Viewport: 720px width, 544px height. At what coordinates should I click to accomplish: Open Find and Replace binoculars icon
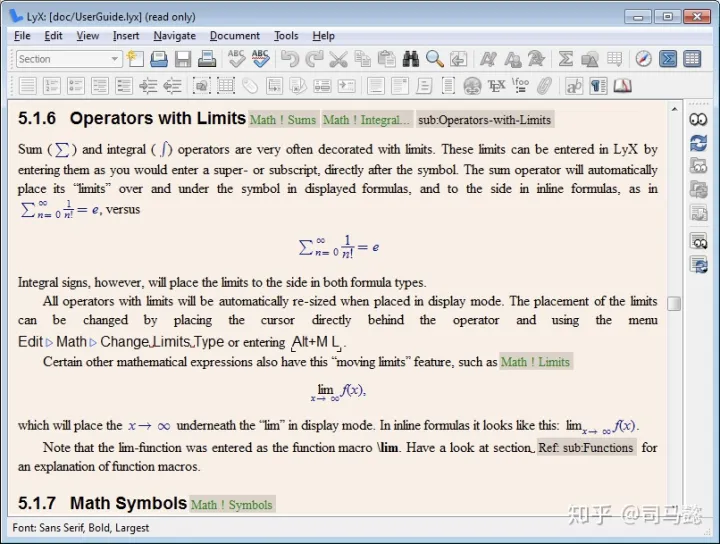coord(411,59)
